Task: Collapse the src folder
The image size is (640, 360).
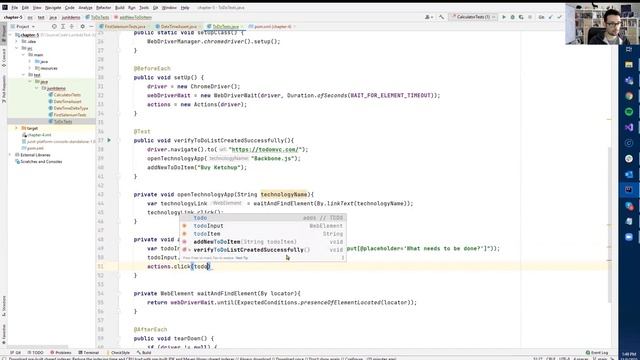Action: [17, 48]
